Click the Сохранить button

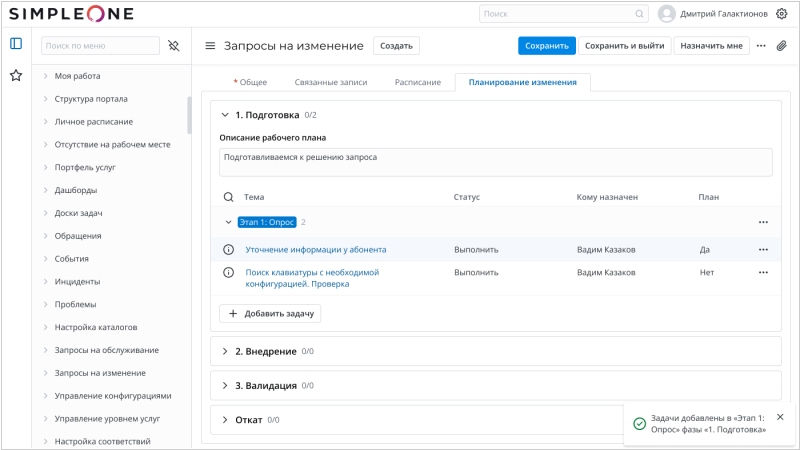tap(547, 46)
